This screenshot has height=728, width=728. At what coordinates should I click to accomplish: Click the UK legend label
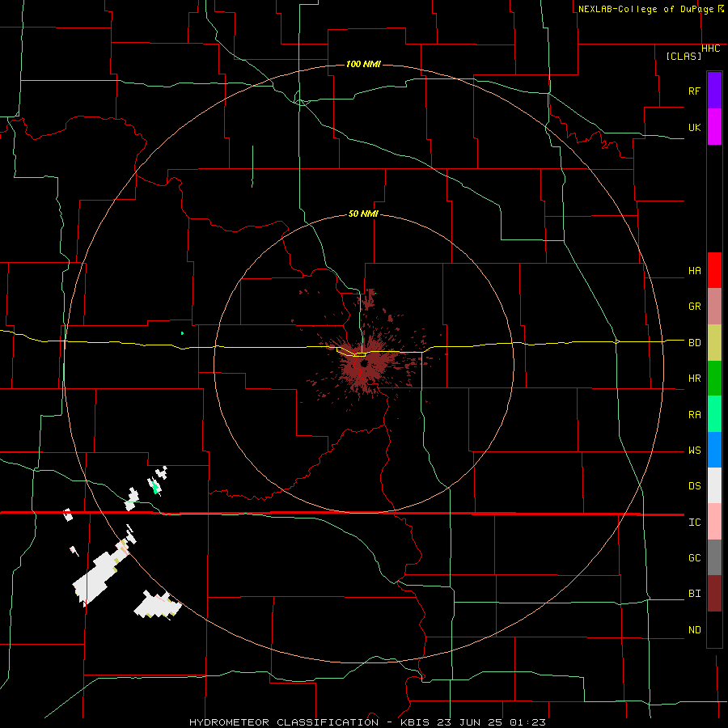pyautogui.click(x=694, y=127)
